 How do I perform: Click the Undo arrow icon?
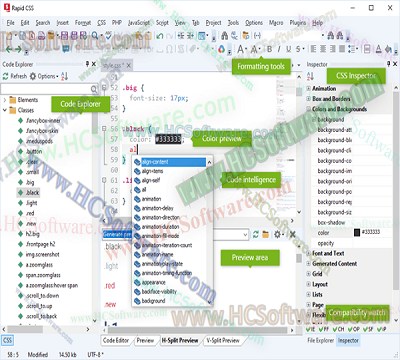(160, 36)
